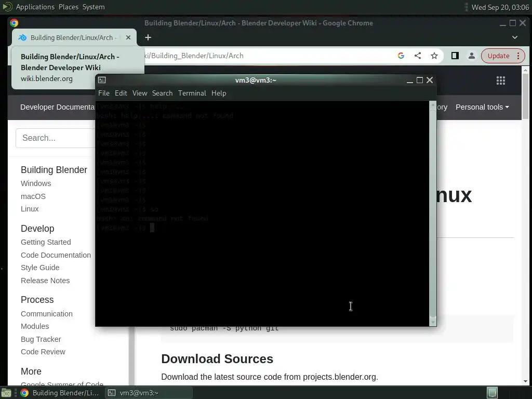Open Style Guide link
This screenshot has height=399, width=532.
(x=40, y=268)
